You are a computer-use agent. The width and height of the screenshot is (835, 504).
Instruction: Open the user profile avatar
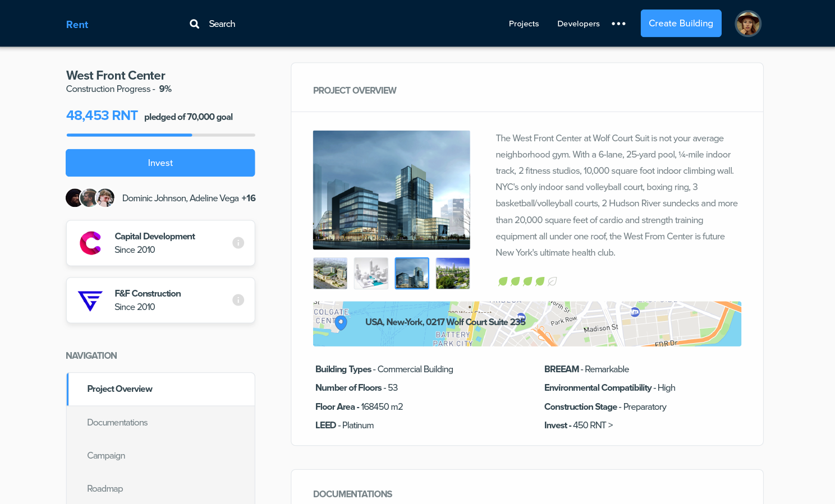[748, 24]
